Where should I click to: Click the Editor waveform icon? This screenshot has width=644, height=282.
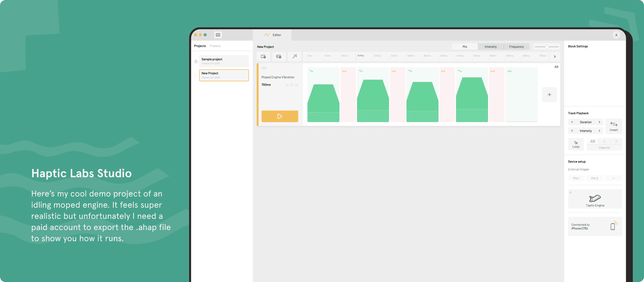[267, 35]
